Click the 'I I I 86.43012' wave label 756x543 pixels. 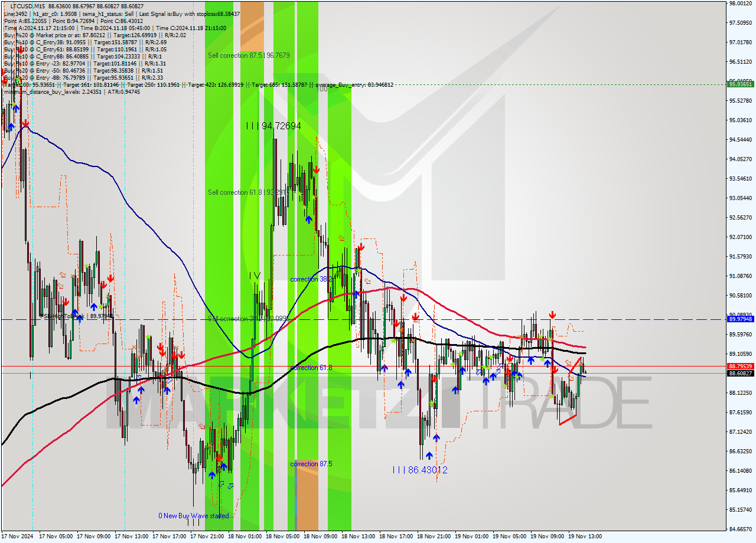pyautogui.click(x=419, y=470)
